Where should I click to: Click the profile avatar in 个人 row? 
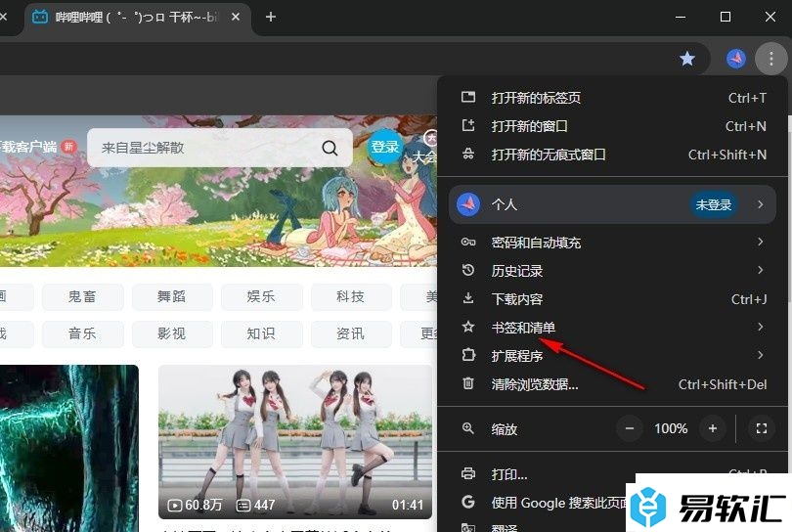tap(468, 204)
